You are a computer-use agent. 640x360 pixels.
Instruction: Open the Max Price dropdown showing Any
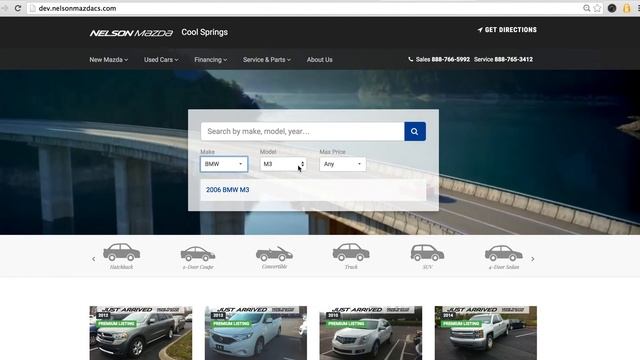pos(342,164)
